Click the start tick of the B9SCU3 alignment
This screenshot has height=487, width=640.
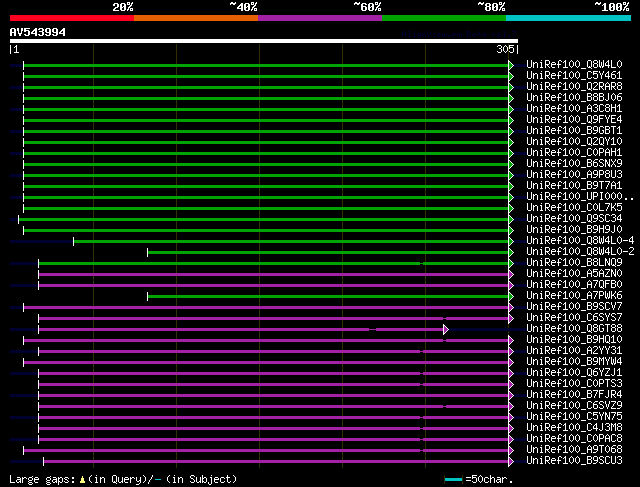tap(44, 461)
